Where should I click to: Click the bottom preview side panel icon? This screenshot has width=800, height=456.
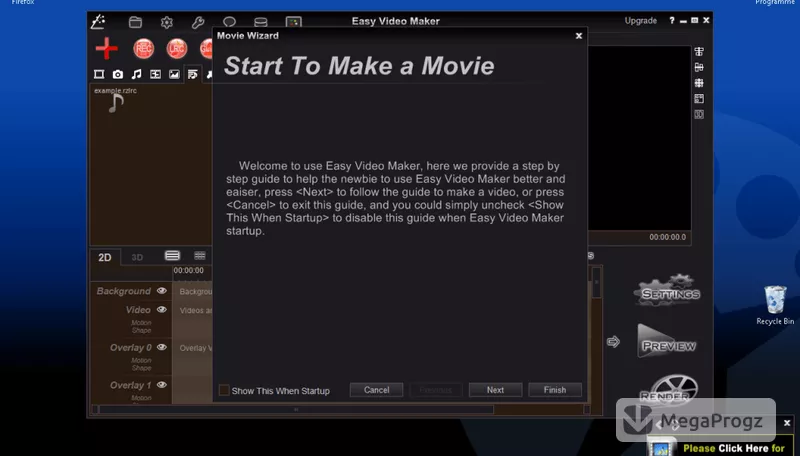coord(699,114)
